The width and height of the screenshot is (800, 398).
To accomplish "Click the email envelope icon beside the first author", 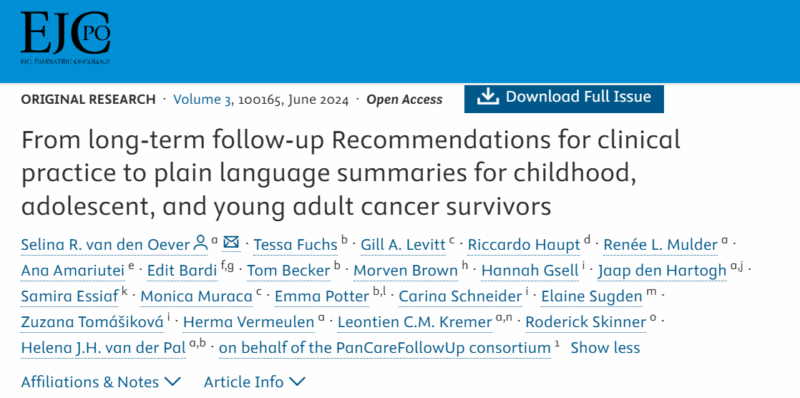I will 231,242.
